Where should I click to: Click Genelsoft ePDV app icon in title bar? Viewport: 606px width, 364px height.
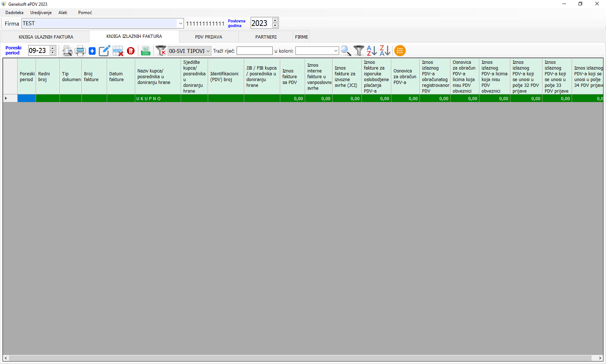[4, 4]
